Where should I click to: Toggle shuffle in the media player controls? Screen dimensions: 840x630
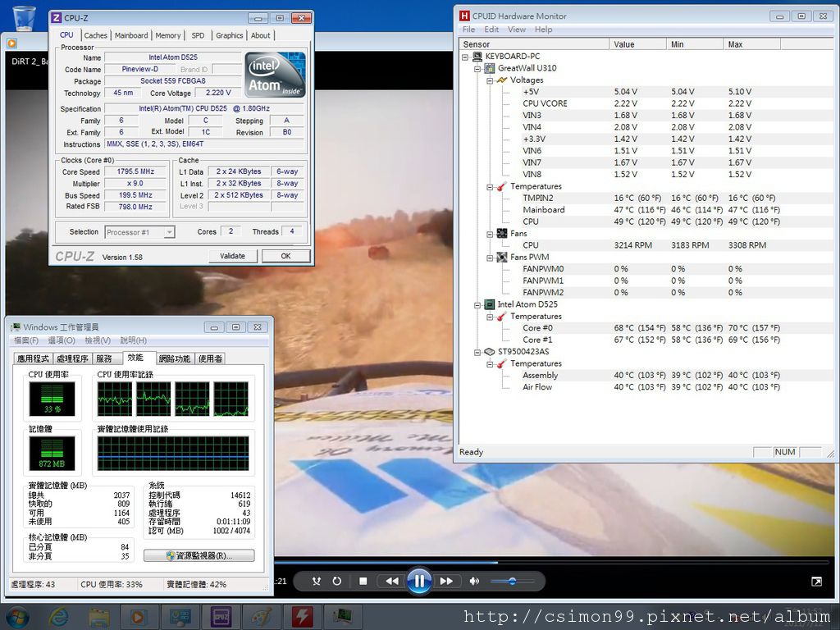click(x=317, y=582)
